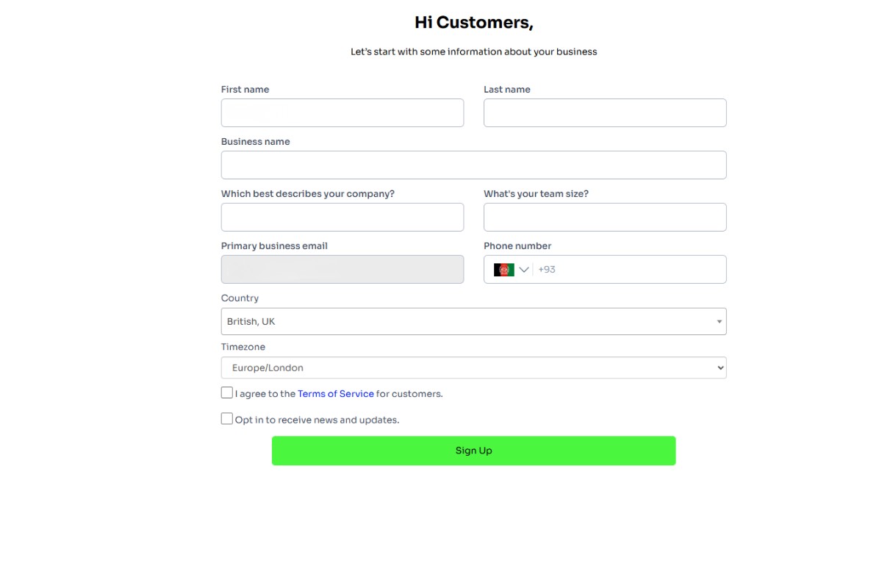Click the phone number entry area
Viewport: 882px width, 588px height.
(x=632, y=269)
